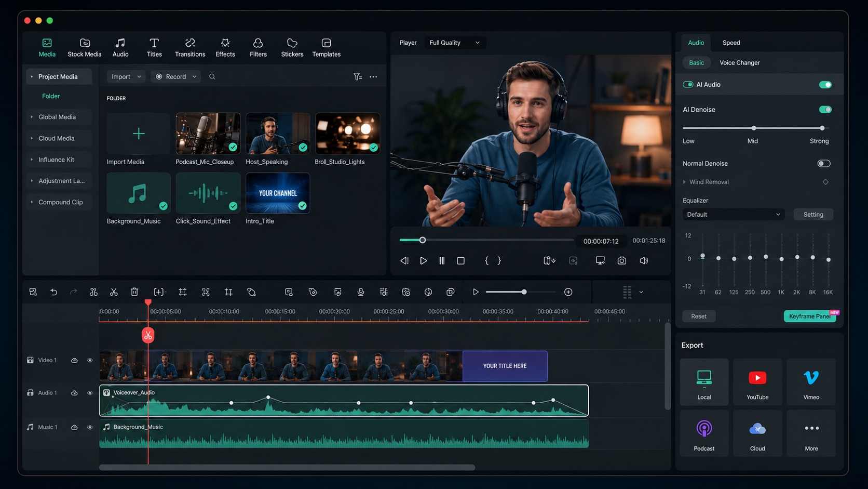Click the undo arrow in timeline toolbar
868x489 pixels.
pyautogui.click(x=53, y=292)
